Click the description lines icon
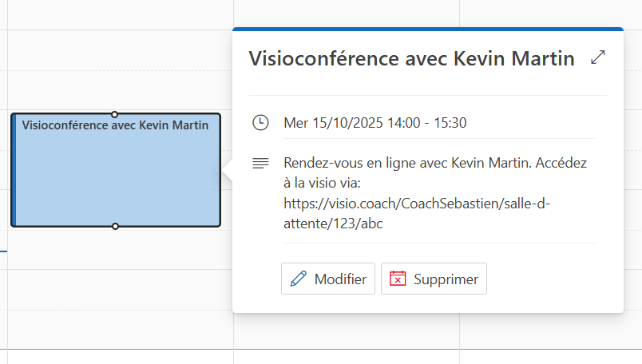Viewport: 642px width, 364px height. click(x=260, y=163)
